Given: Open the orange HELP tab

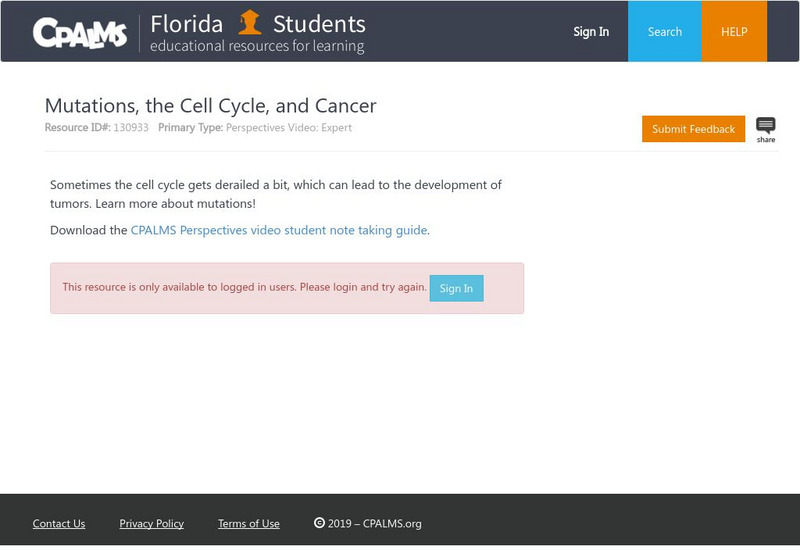Looking at the screenshot, I should click(x=734, y=32).
